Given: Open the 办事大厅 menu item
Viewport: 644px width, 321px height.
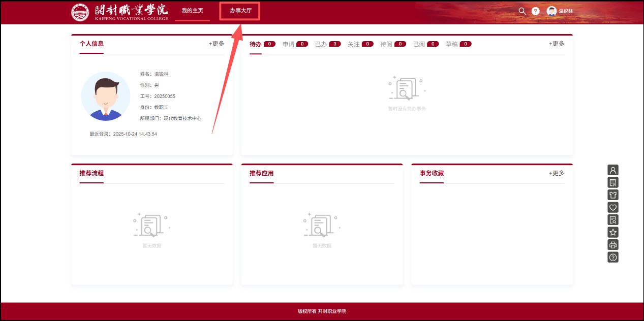Looking at the screenshot, I should click(240, 11).
